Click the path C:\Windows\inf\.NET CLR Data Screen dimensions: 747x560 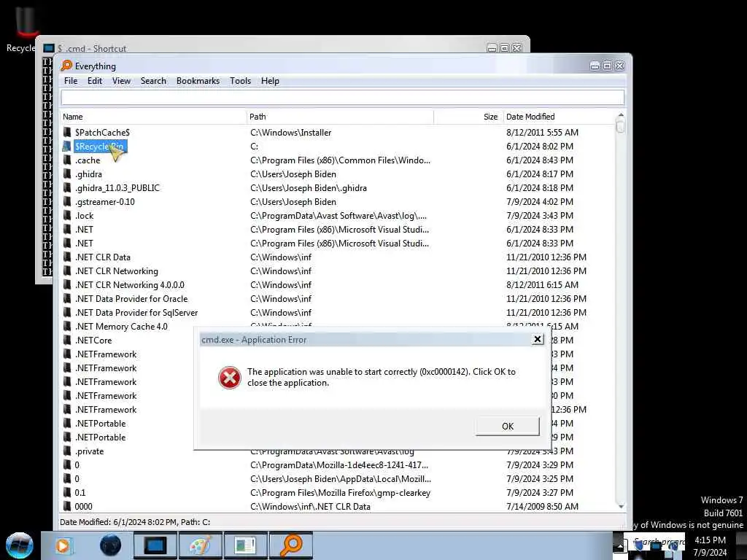point(310,506)
